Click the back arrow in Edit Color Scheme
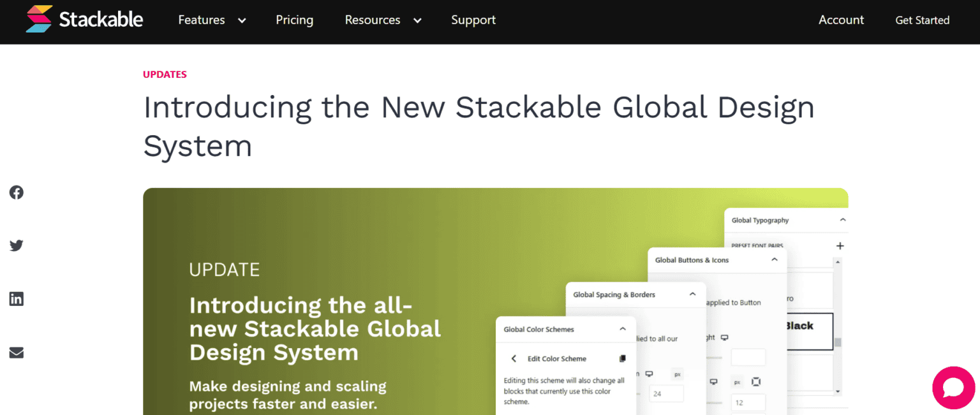980x415 pixels. [514, 358]
